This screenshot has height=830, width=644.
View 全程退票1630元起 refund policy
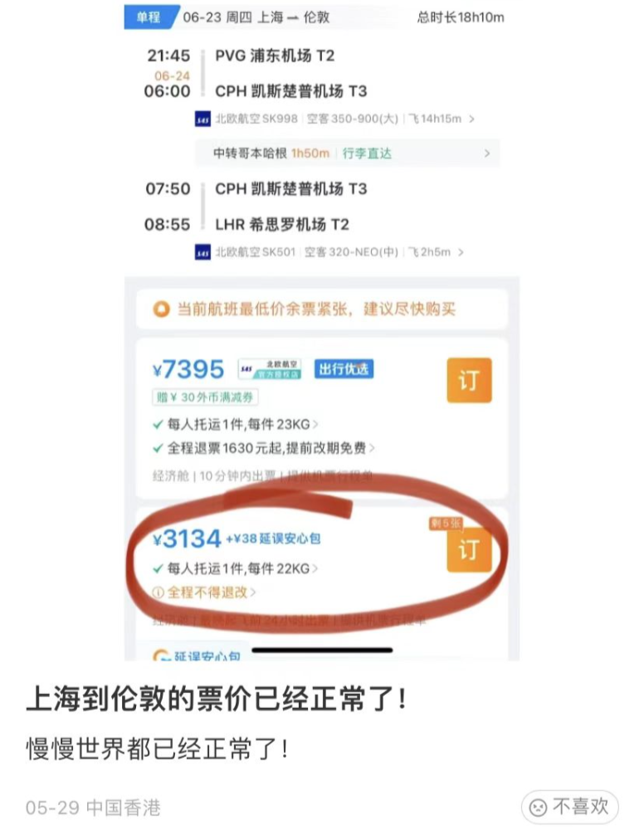pos(264,448)
